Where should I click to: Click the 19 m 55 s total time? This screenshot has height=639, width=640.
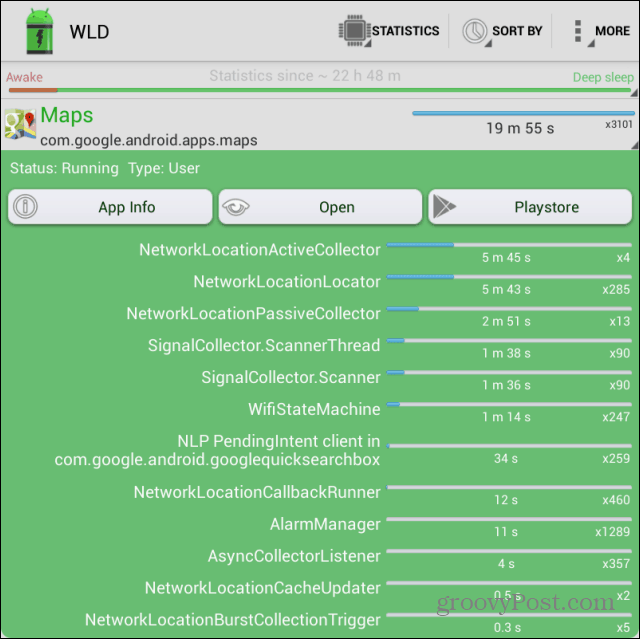coord(520,128)
